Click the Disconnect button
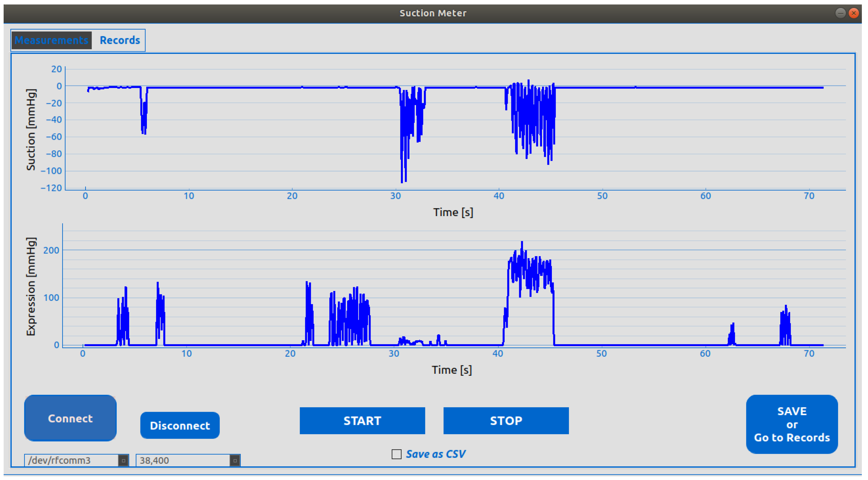868x480 pixels. (180, 425)
